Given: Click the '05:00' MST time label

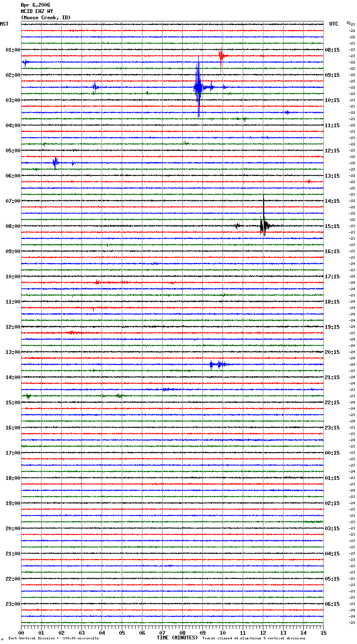Looking at the screenshot, I should 13,151.
